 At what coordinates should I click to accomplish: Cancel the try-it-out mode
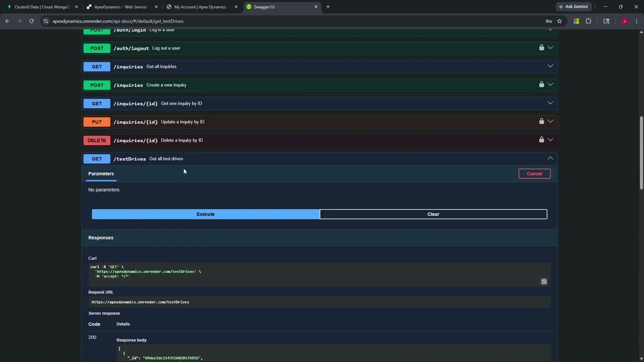click(534, 173)
